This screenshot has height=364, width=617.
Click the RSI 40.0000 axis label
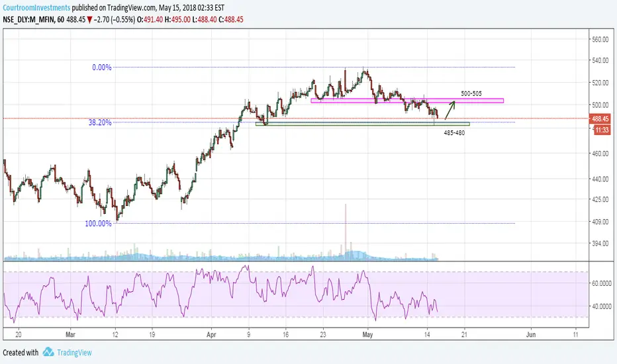[602, 306]
